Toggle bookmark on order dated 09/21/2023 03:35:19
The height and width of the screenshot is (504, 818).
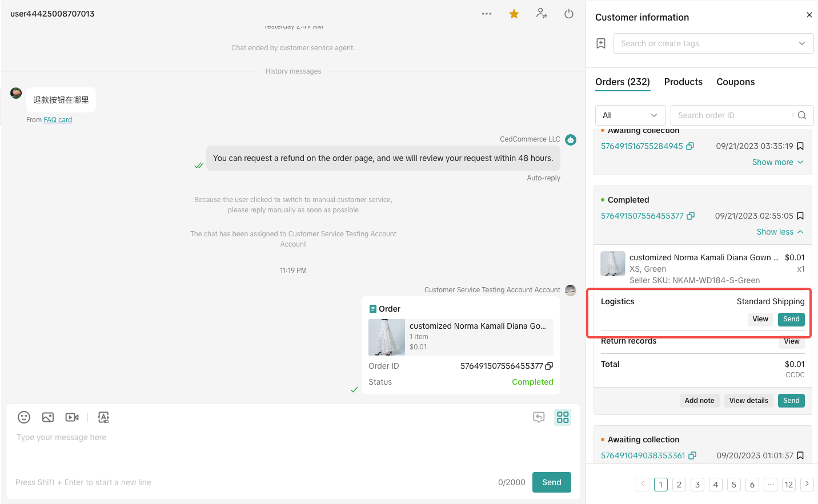pos(800,146)
